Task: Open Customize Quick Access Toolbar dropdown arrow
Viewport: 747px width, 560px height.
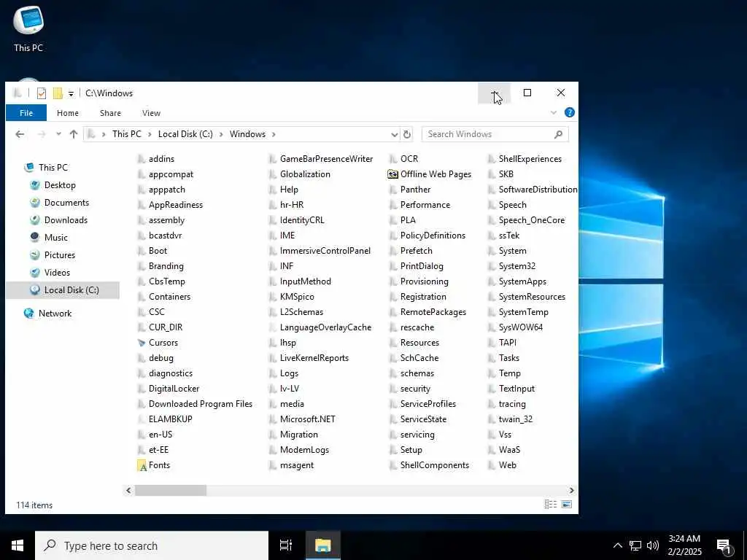Action: tap(71, 94)
